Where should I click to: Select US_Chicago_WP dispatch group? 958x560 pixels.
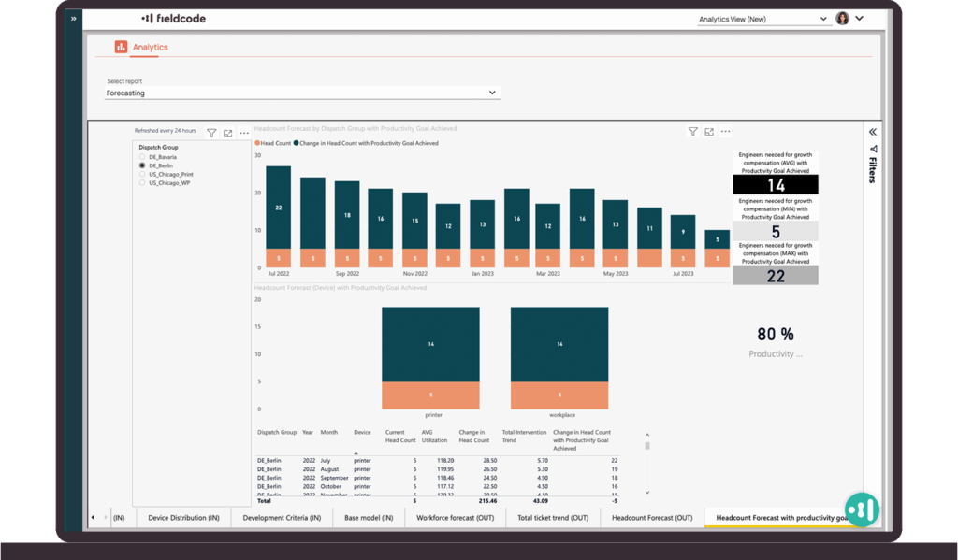tap(142, 183)
